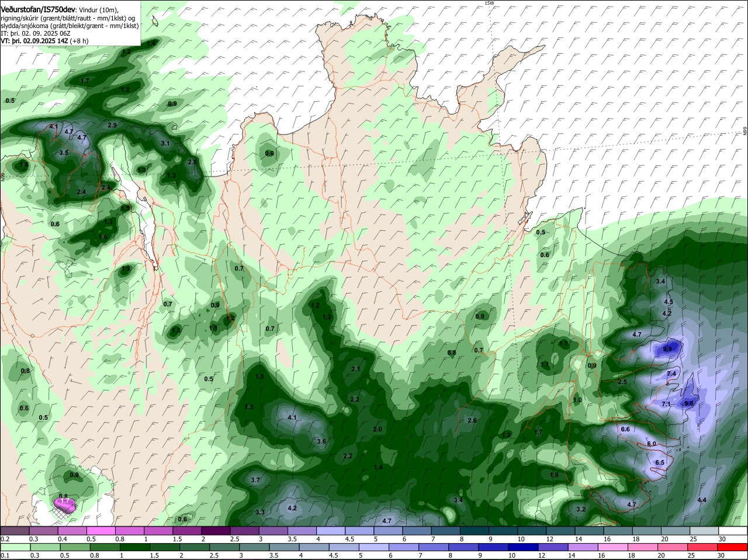Click the 6.6 value on the map
This screenshot has width=748, height=560.
coord(625,429)
